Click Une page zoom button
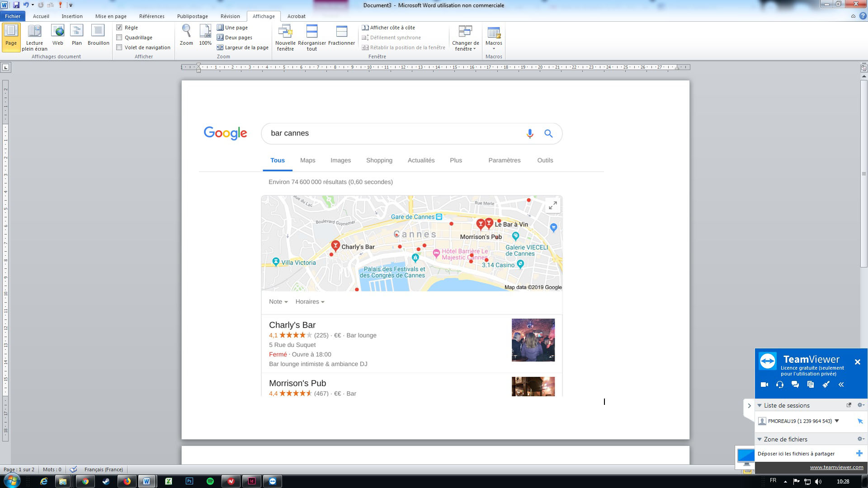The width and height of the screenshot is (868, 488). click(232, 28)
